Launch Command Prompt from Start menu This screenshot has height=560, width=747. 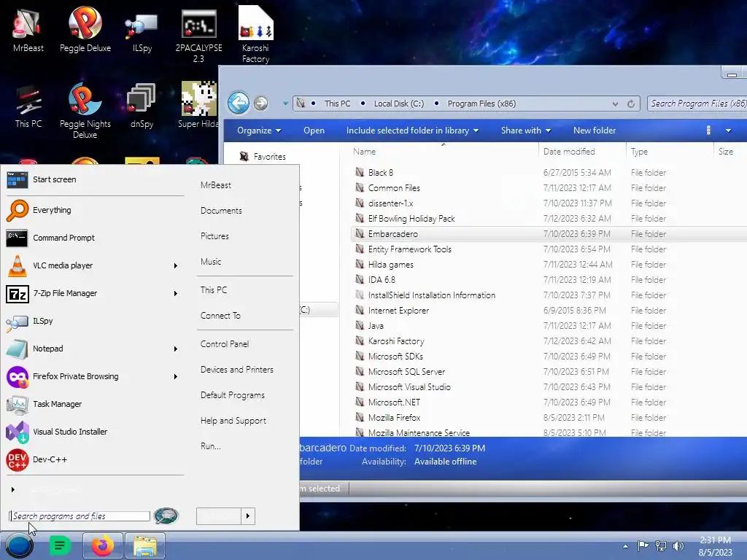click(94, 238)
